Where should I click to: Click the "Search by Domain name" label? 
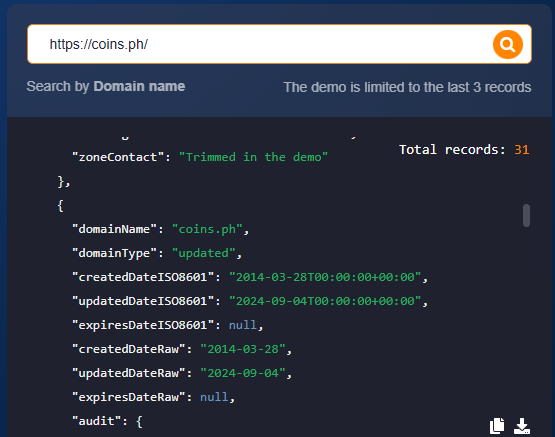[x=106, y=86]
